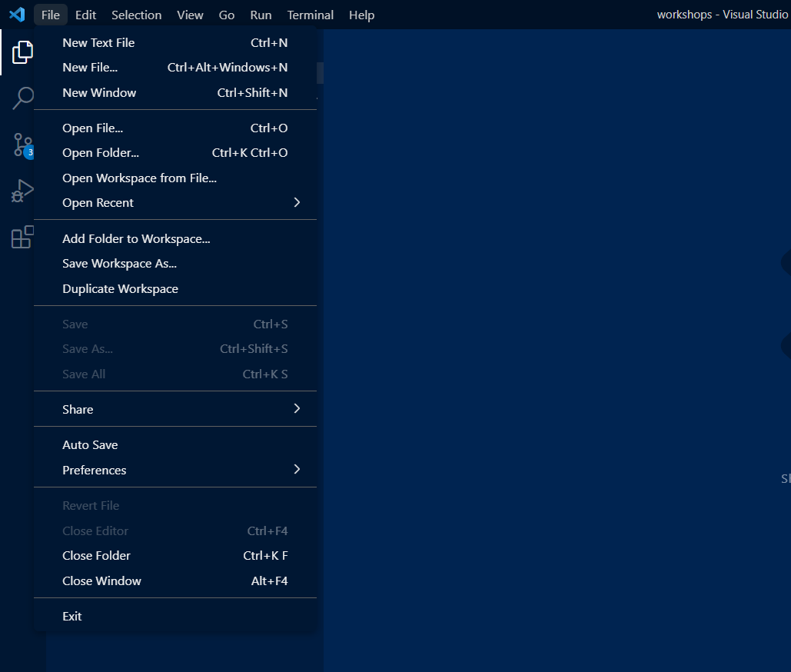Screen dimensions: 791x672
Task: Open Source Control view with badge
Action: point(22,145)
